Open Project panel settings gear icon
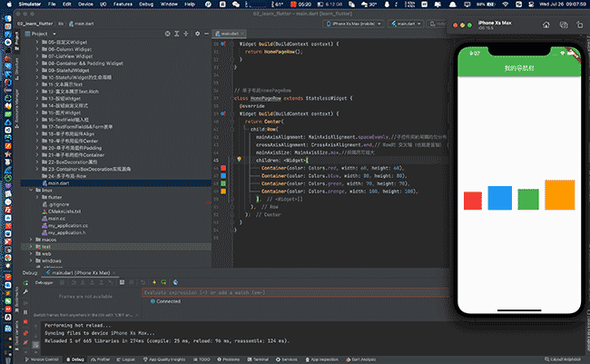Image resolution: width=590 pixels, height=364 pixels. point(197,34)
